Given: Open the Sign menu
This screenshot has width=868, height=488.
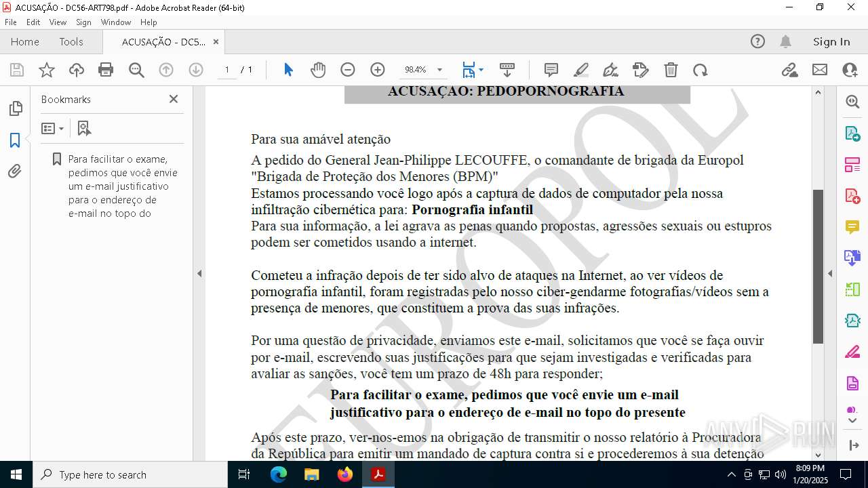Looking at the screenshot, I should [x=84, y=22].
